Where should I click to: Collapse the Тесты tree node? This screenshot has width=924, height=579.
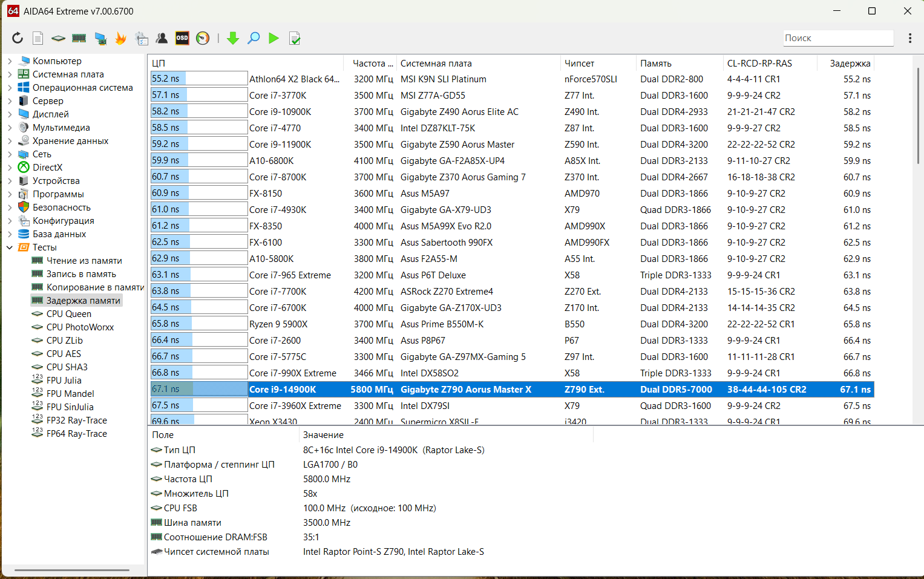pyautogui.click(x=10, y=247)
